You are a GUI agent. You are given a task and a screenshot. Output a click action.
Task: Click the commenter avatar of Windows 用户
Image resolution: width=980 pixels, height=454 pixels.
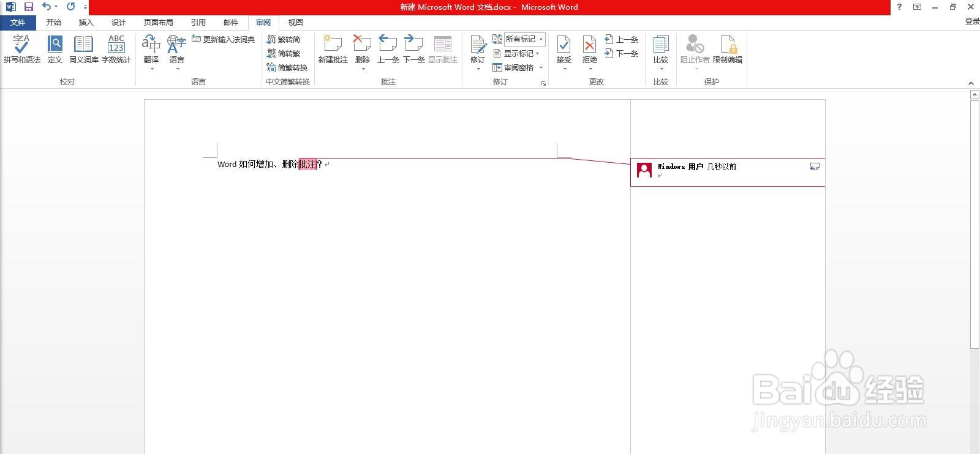click(x=644, y=170)
